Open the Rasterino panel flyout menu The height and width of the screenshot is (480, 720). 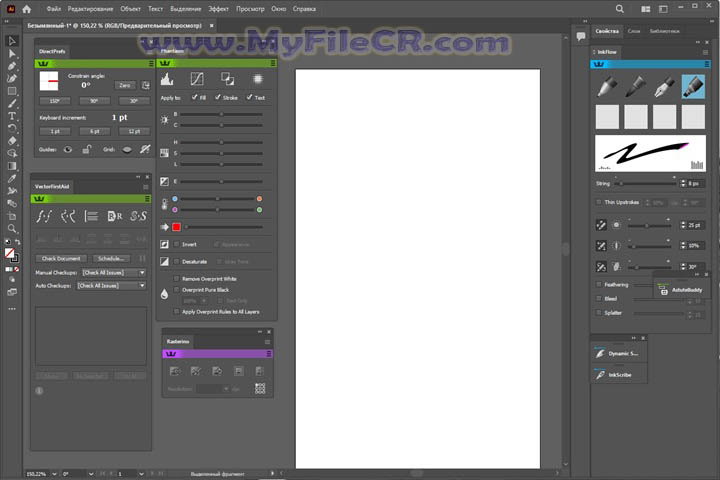click(x=269, y=354)
